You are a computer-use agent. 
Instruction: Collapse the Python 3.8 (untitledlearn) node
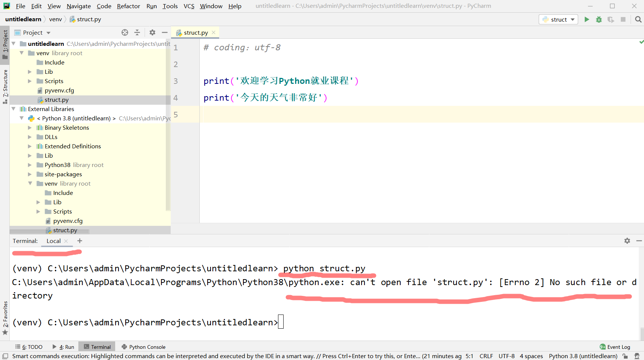point(22,118)
